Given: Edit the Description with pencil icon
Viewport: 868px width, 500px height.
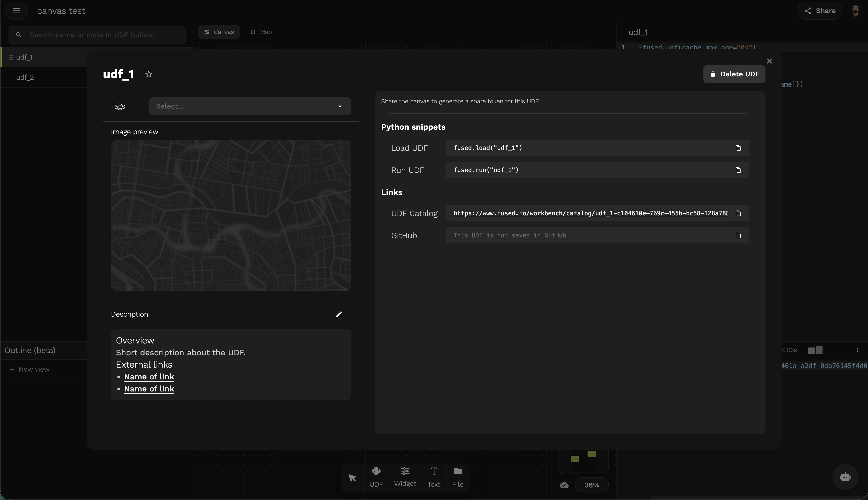Looking at the screenshot, I should [339, 314].
